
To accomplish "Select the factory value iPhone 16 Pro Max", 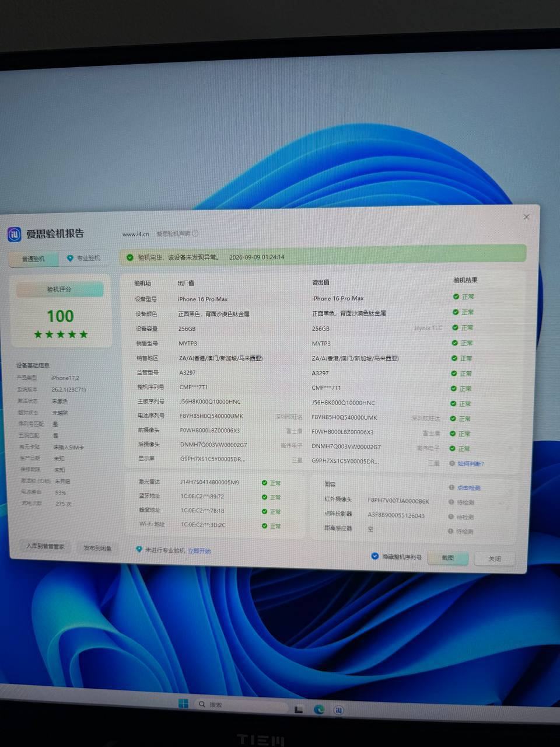I will [x=202, y=299].
